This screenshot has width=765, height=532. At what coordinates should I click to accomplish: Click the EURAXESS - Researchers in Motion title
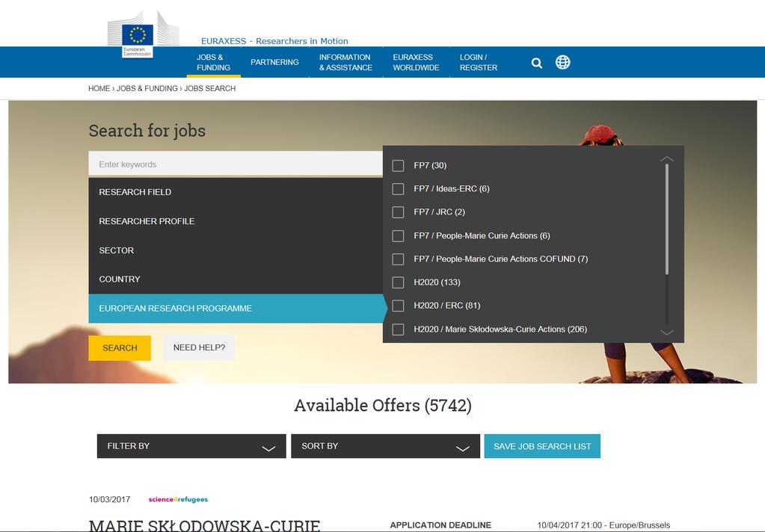point(274,41)
